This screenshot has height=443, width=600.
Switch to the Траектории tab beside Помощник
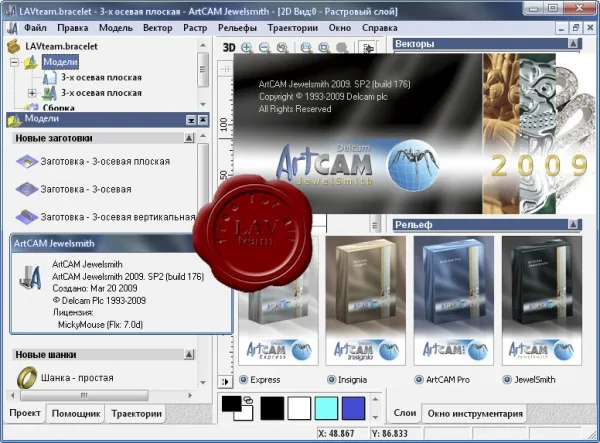point(136,414)
